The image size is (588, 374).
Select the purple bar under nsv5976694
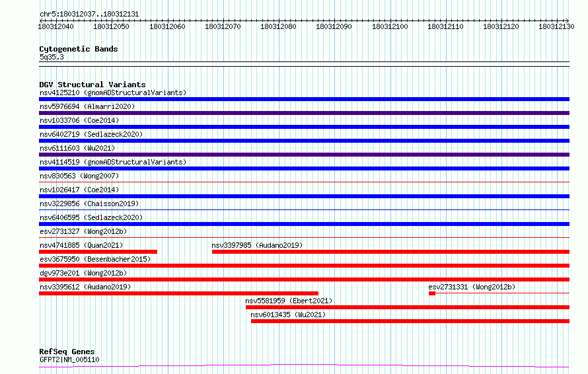click(x=304, y=113)
